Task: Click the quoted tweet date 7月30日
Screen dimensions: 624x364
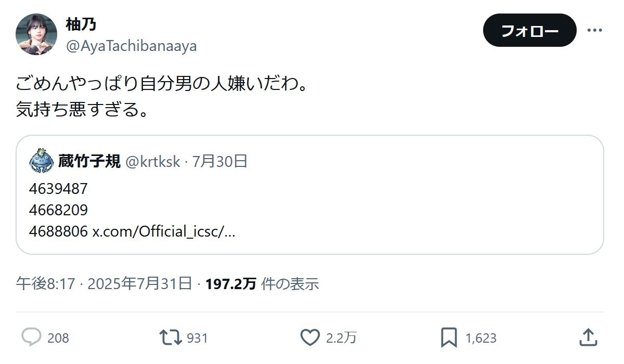Action: pos(220,161)
